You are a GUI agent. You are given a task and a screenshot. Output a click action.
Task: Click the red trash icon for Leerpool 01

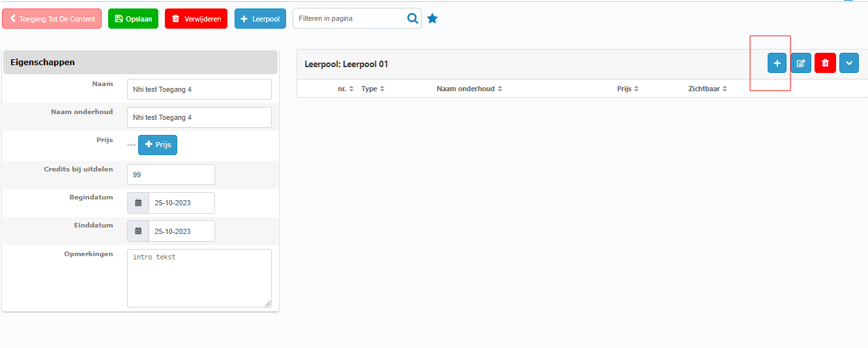[x=825, y=63]
